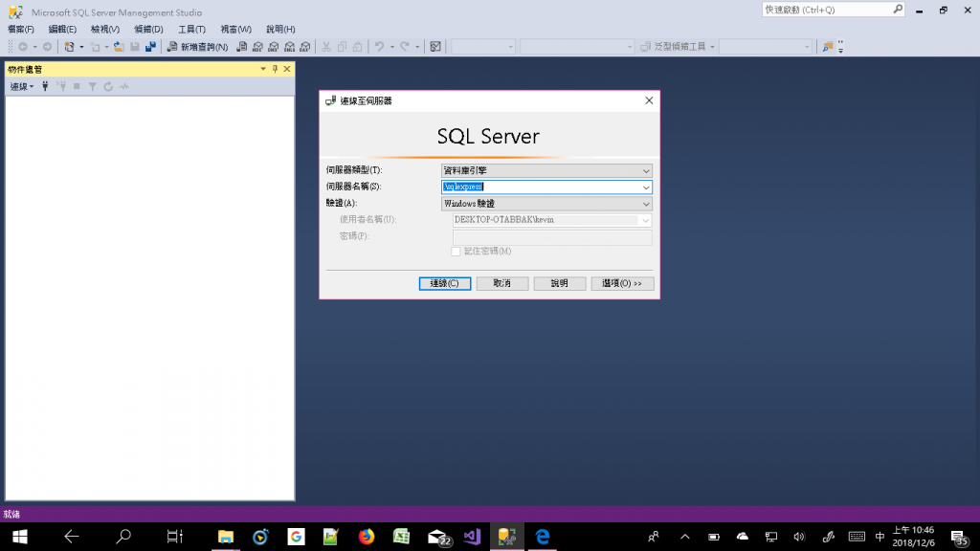Open the toolbar overflow options arrow
Image resolution: width=980 pixels, height=551 pixels.
[840, 47]
